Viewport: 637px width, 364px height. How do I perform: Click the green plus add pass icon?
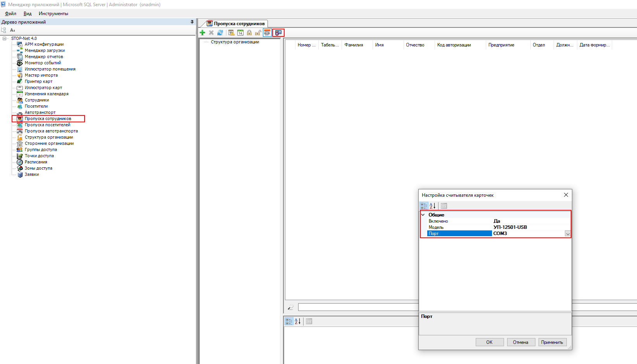tap(202, 33)
